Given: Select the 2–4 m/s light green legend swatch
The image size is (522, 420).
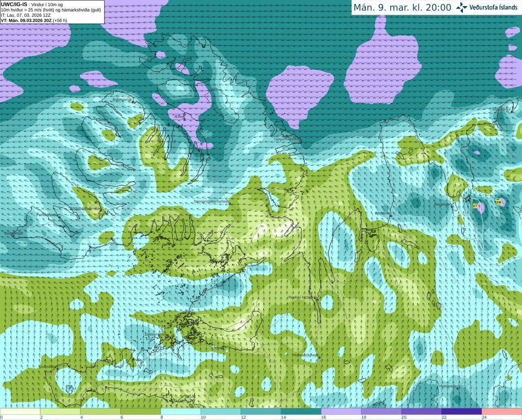Looking at the screenshot, I should pyautogui.click(x=60, y=411).
